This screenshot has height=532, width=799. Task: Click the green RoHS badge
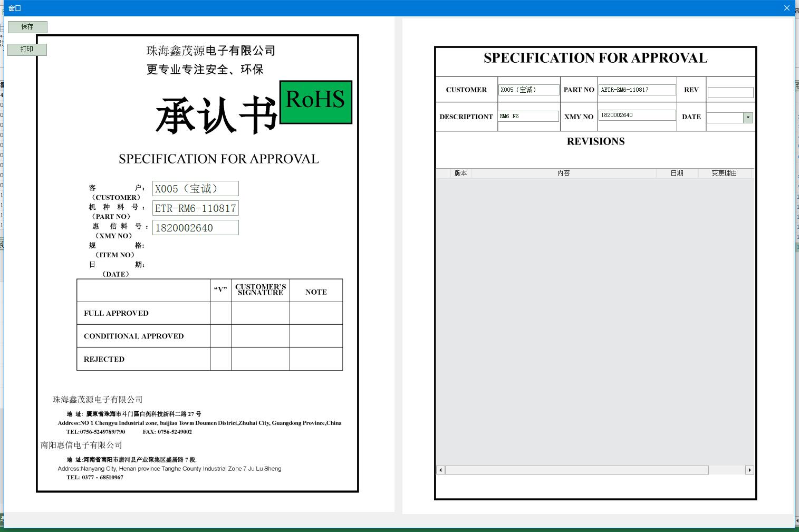(x=316, y=102)
